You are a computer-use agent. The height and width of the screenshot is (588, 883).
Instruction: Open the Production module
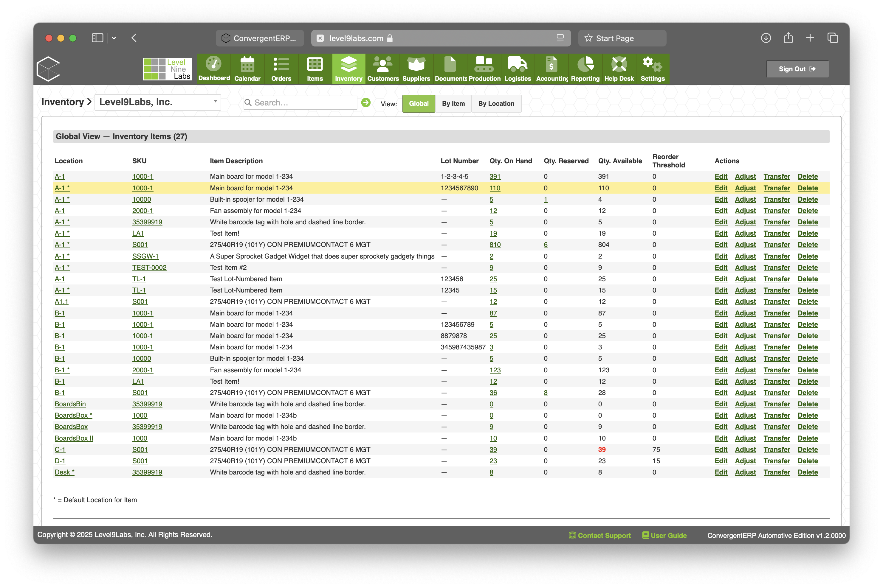[x=484, y=69]
